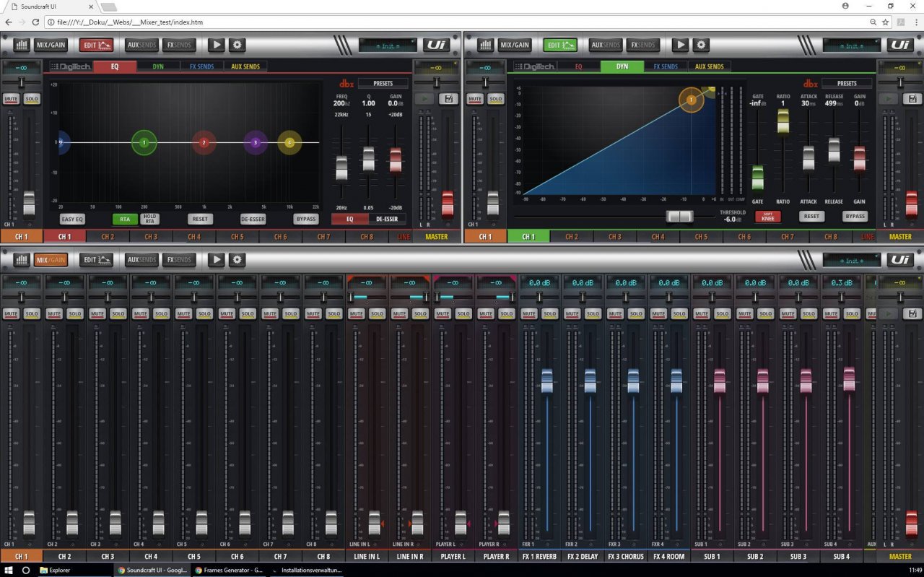This screenshot has height=577, width=924.
Task: Open Init snapshot display in DYN panel
Action: [x=852, y=45]
